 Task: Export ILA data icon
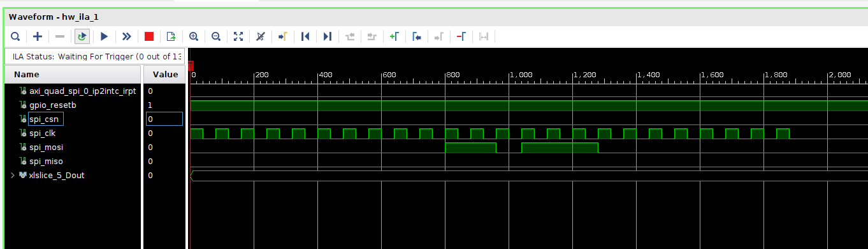171,36
